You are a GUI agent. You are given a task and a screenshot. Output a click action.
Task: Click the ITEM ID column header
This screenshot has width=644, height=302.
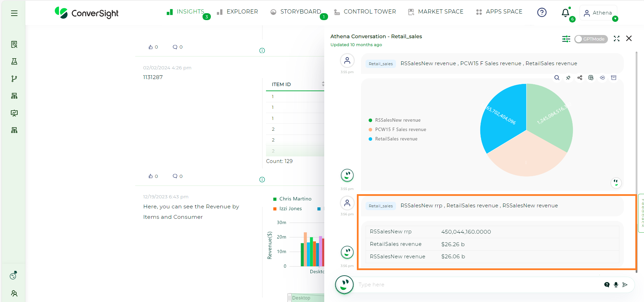[x=281, y=84]
